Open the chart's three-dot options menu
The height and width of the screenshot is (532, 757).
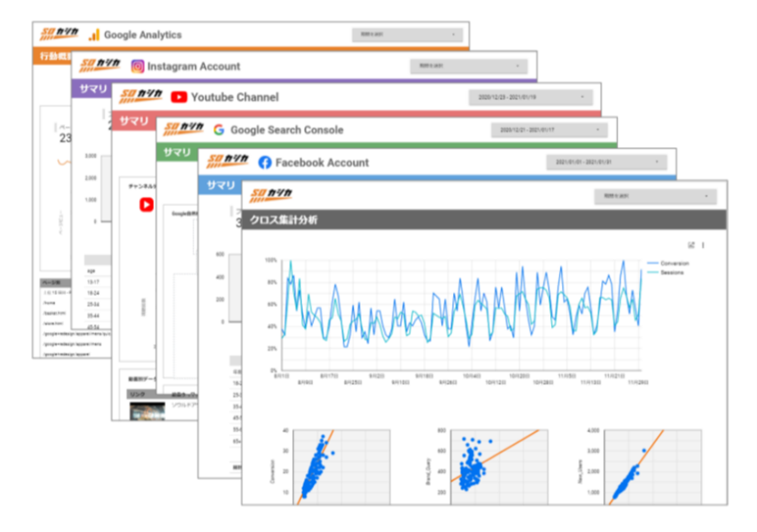click(703, 244)
